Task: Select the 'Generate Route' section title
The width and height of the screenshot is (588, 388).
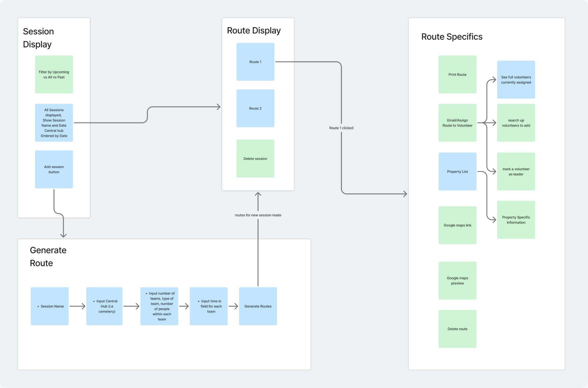Action: pyautogui.click(x=48, y=256)
